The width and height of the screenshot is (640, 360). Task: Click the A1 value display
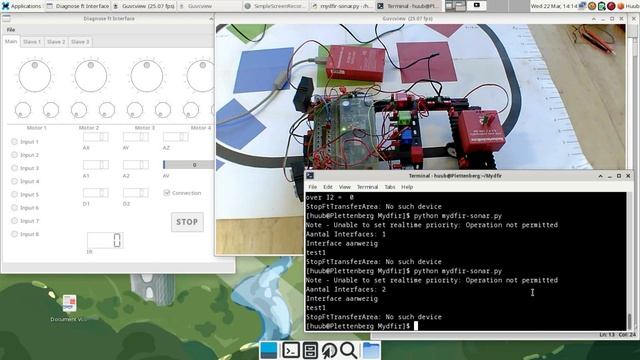coord(96,165)
